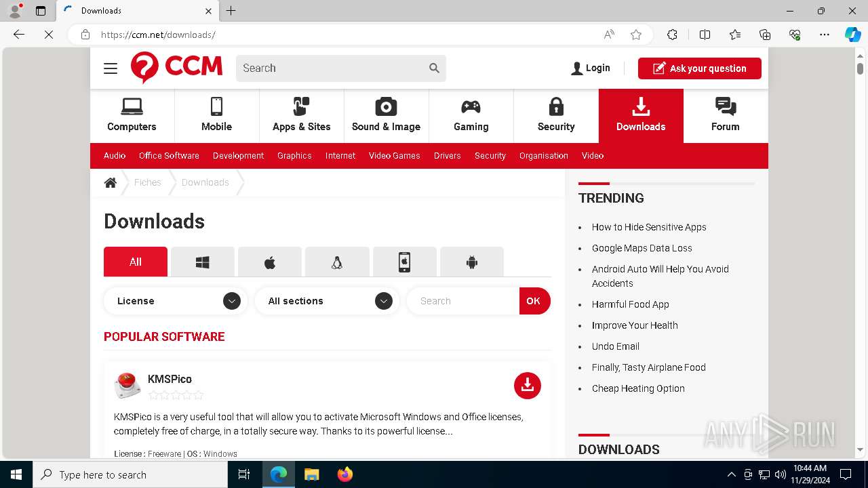Click Fiches breadcrumb link
The width and height of the screenshot is (868, 488).
pyautogui.click(x=148, y=182)
